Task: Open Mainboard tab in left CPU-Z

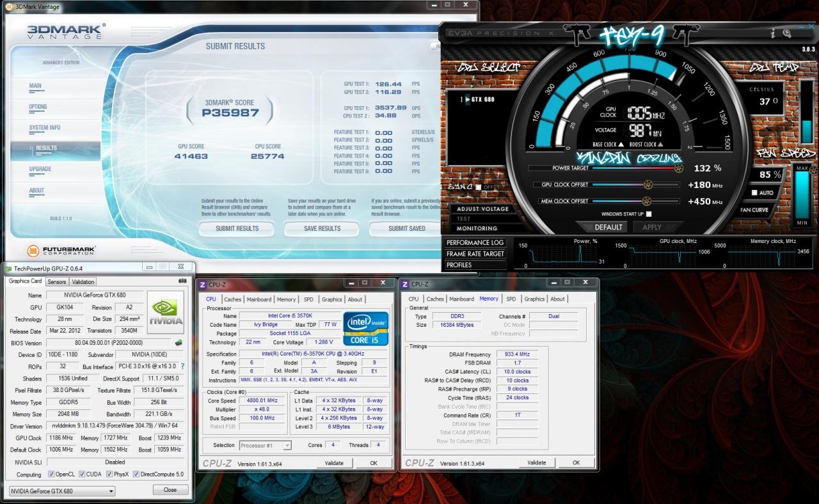Action: (x=259, y=299)
